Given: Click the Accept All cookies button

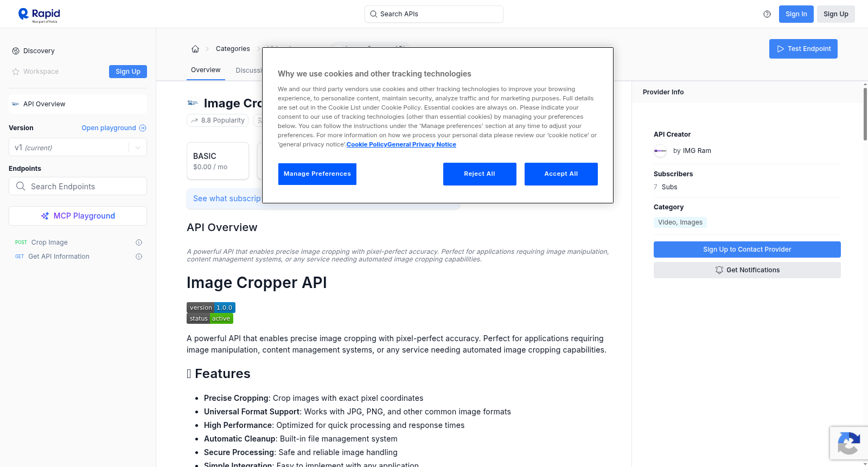Looking at the screenshot, I should point(561,174).
